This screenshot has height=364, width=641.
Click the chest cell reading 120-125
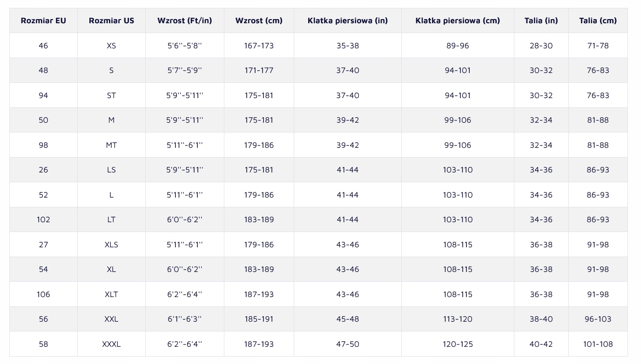point(458,344)
